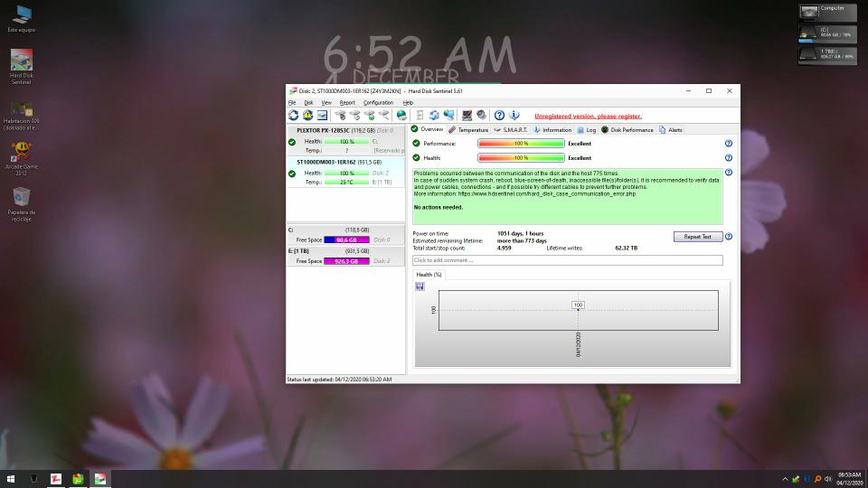Click the yellow warning alert toolbar icon

(x=307, y=115)
